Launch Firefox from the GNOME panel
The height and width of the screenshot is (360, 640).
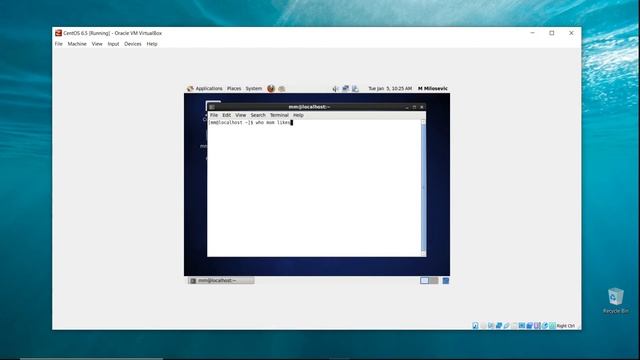click(271, 89)
